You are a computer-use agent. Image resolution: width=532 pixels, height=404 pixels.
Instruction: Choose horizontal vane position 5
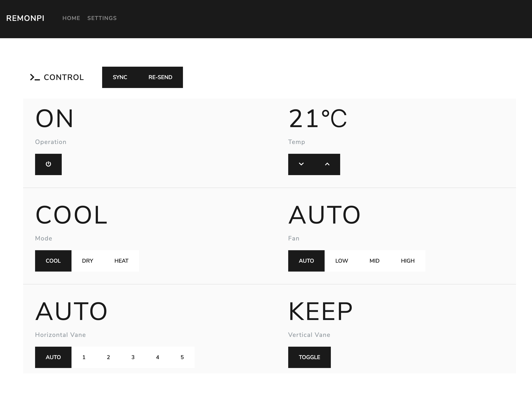pyautogui.click(x=182, y=357)
